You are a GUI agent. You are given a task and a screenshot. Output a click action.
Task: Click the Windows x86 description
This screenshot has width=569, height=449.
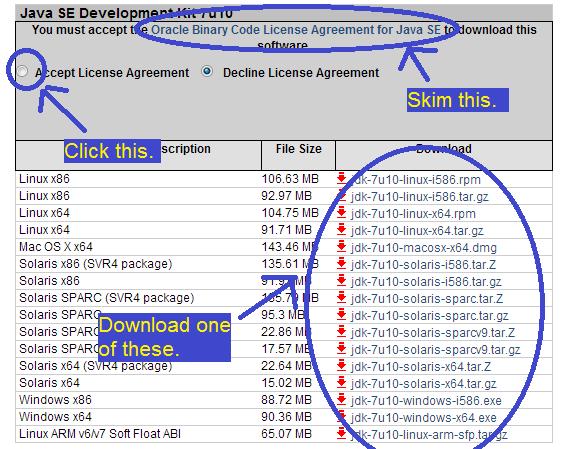(x=55, y=400)
